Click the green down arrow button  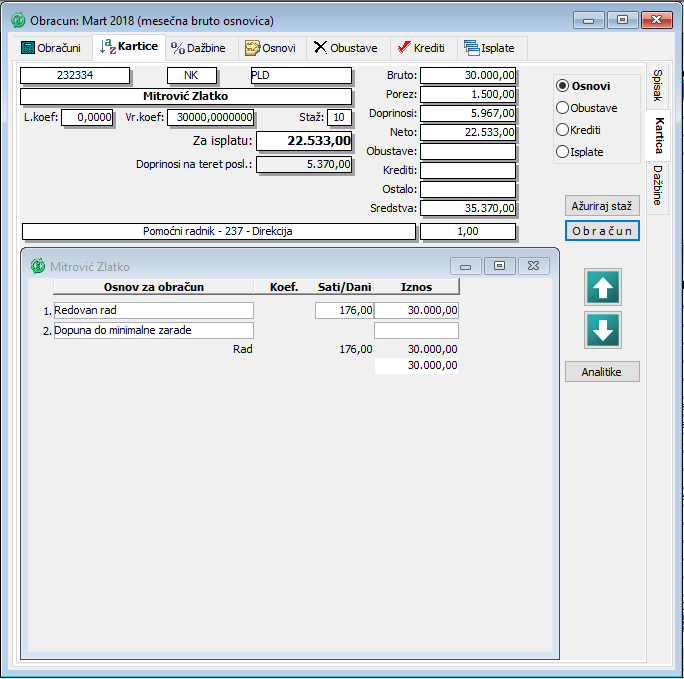point(603,330)
